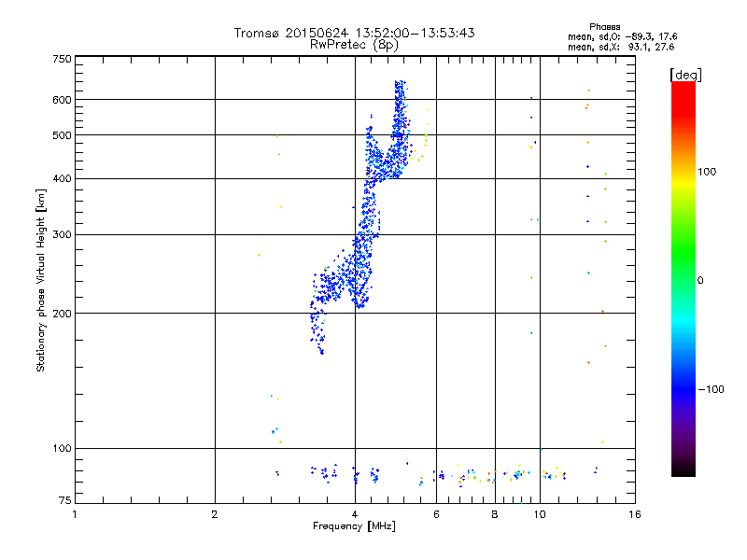Click the y-axis label '100'
This screenshot has width=747, height=560.
tap(62, 449)
